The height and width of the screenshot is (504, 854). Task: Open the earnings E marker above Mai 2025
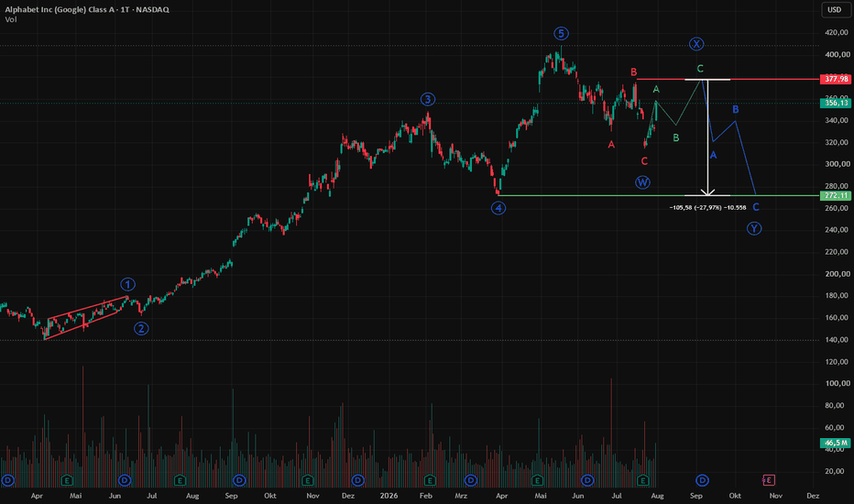click(67, 480)
